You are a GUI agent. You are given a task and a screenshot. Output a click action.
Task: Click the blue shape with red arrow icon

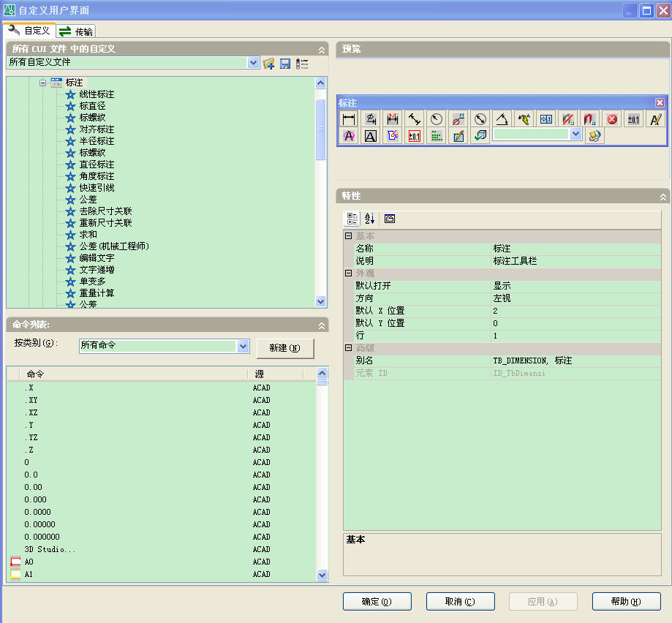(393, 136)
